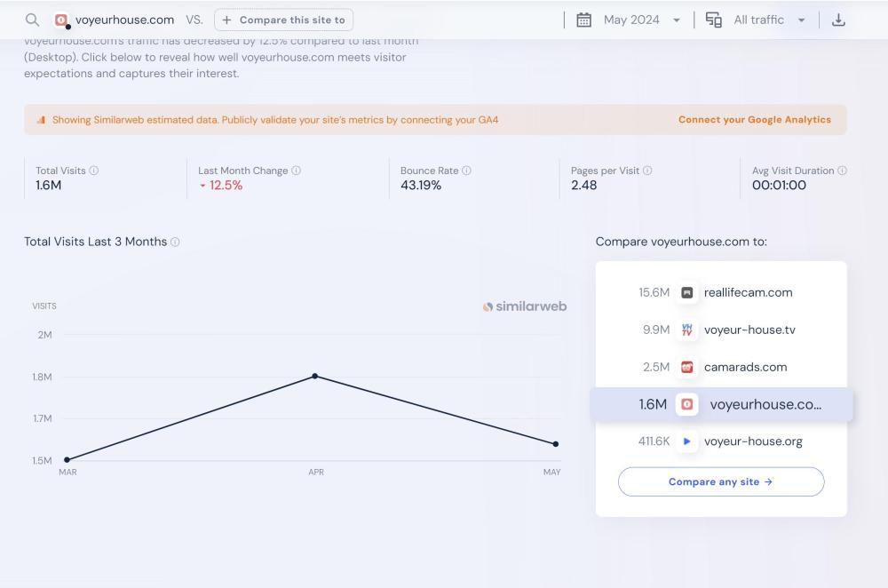Expand the All traffic dropdown

click(769, 20)
